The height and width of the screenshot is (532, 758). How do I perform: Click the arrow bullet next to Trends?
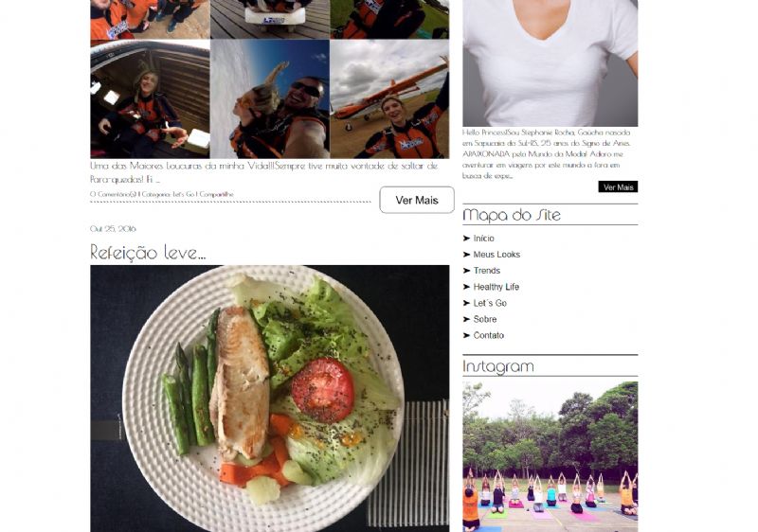pyautogui.click(x=466, y=271)
